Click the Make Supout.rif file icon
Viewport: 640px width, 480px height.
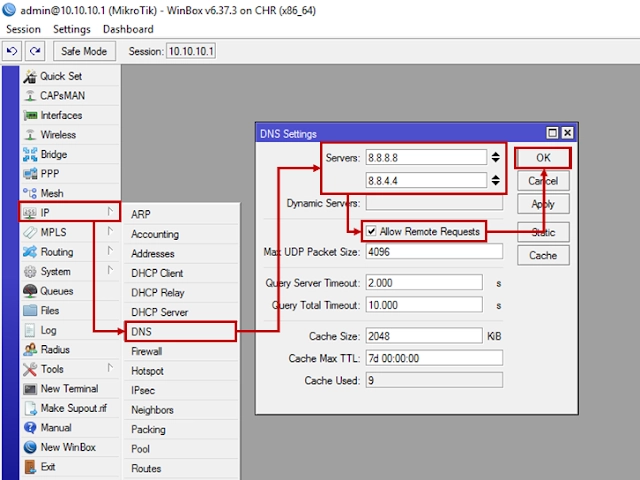[31, 408]
